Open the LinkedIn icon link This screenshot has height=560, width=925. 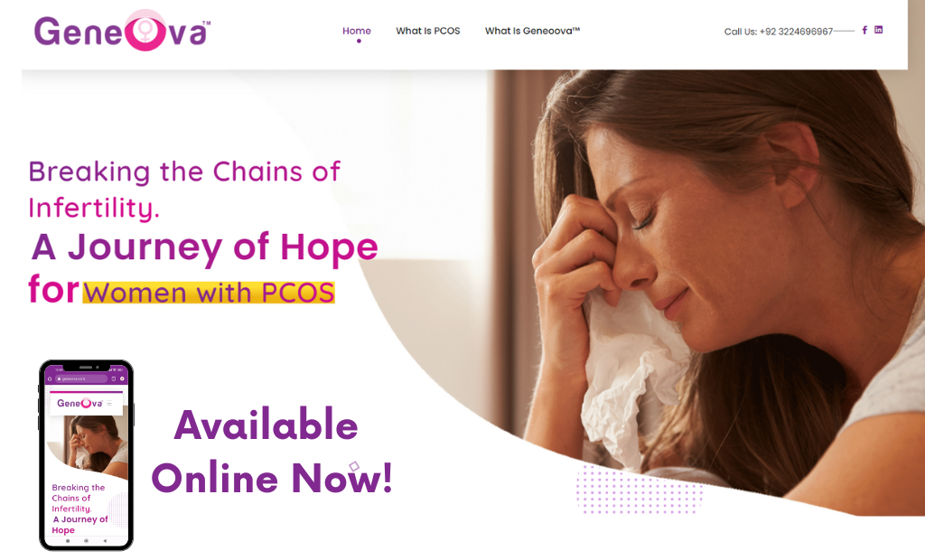(878, 30)
